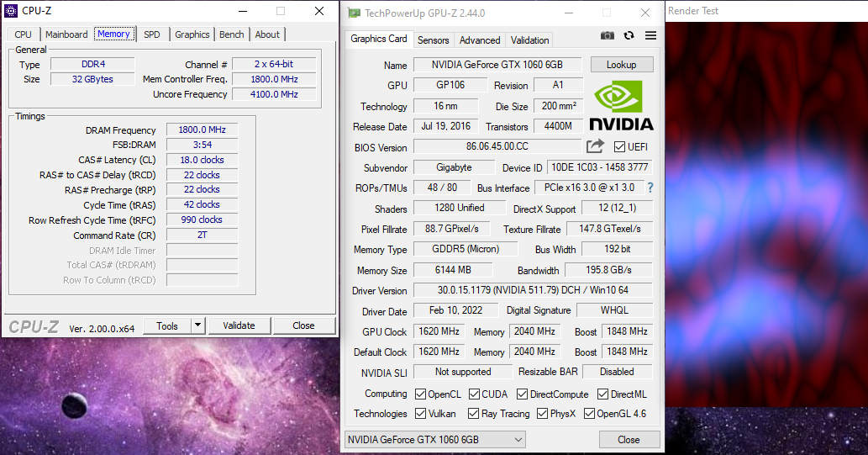The height and width of the screenshot is (455, 868).
Task: Select the Graphics Card tab in GPU-Z
Action: pyautogui.click(x=379, y=39)
